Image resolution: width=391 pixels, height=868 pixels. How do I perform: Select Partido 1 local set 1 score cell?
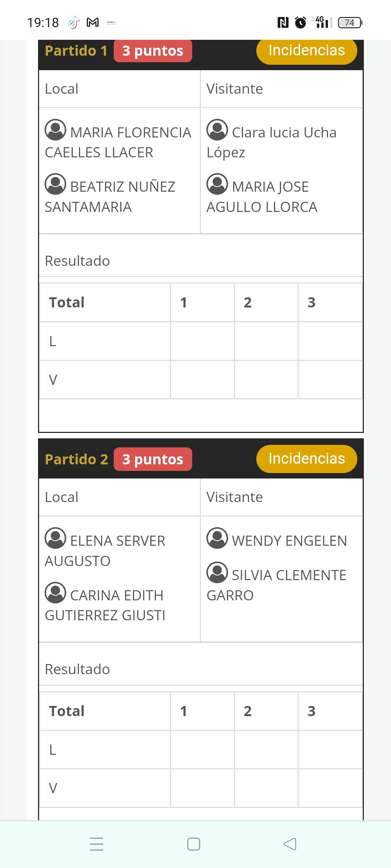click(202, 341)
